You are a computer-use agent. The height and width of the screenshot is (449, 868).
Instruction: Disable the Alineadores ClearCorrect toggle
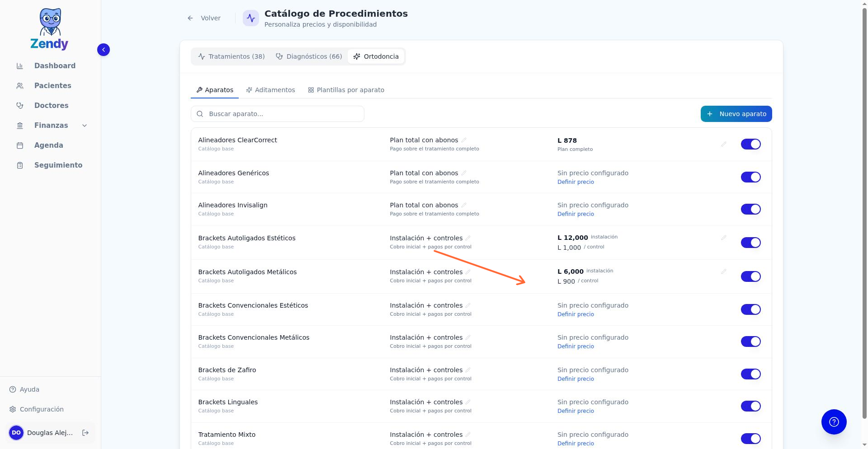coord(750,144)
